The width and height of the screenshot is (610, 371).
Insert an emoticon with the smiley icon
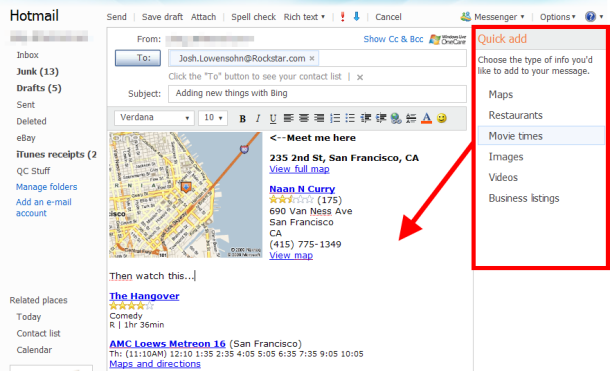(442, 118)
